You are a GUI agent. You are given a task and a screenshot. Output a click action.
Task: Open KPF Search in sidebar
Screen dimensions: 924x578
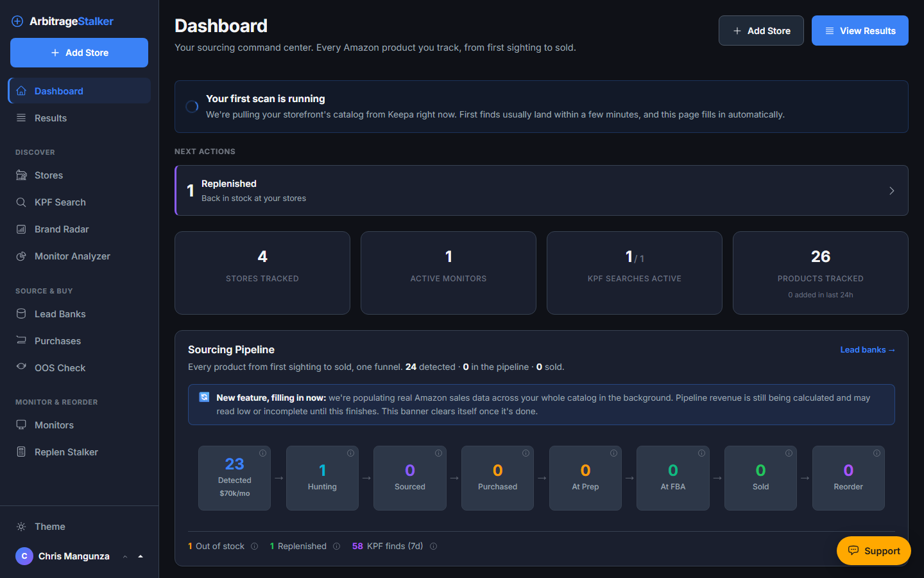(x=80, y=202)
